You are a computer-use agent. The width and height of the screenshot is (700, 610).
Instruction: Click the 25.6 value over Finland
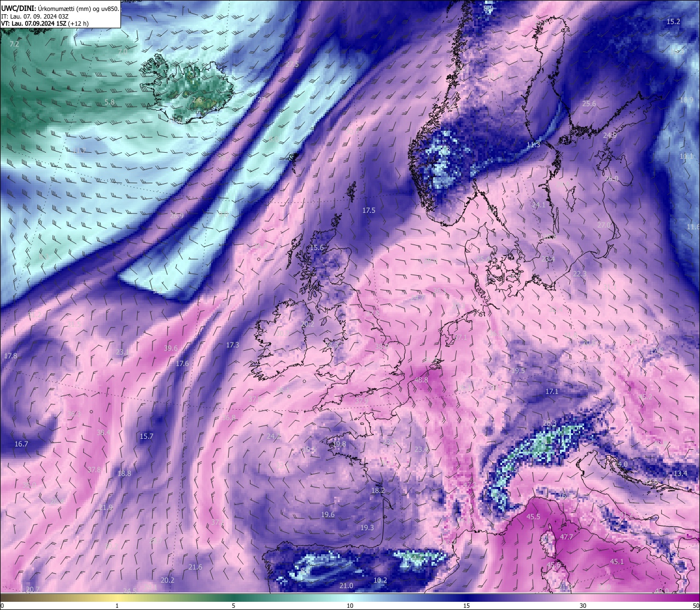click(x=589, y=103)
